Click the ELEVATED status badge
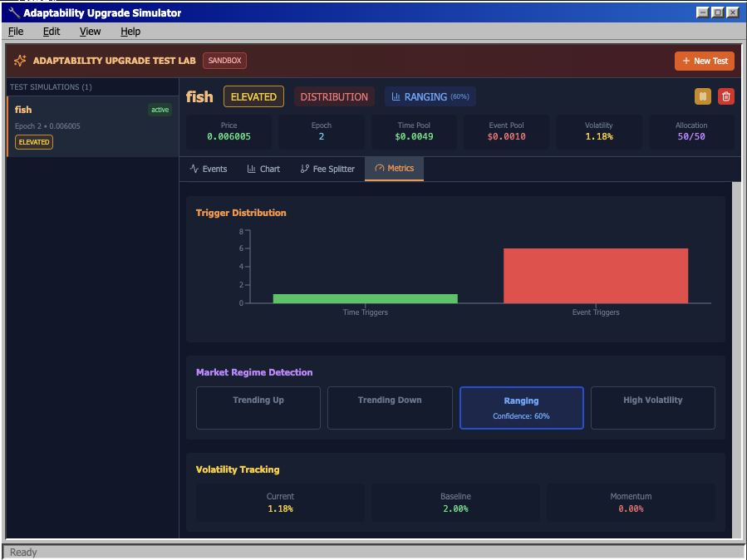 tap(253, 96)
